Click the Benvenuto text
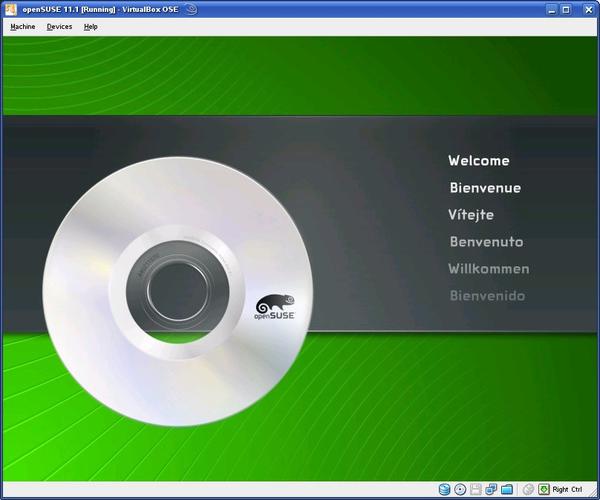Image resolution: width=600 pixels, height=500 pixels. 487,241
